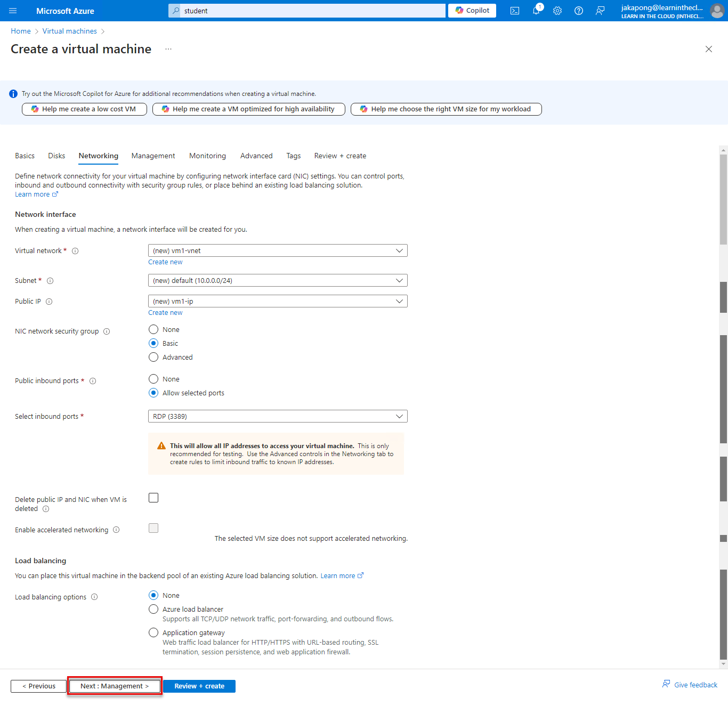This screenshot has height=706, width=728.
Task: Open the Select inbound ports dropdown
Action: click(x=278, y=416)
